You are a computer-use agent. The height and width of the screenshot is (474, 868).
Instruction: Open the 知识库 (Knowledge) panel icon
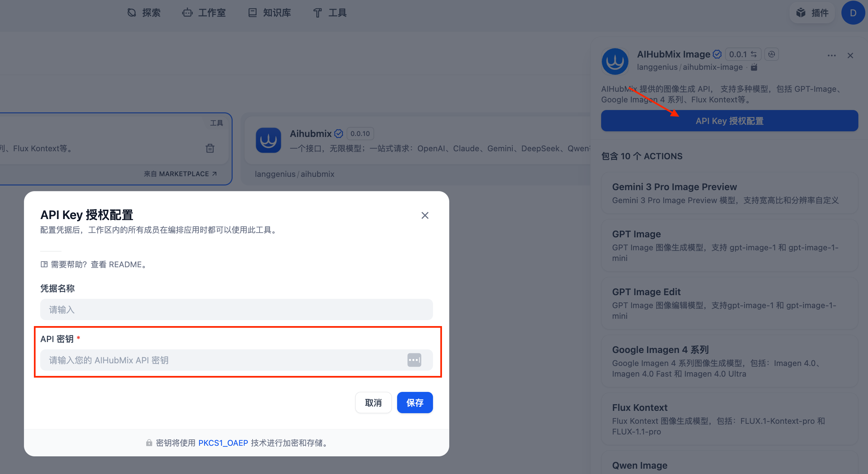pyautogui.click(x=252, y=13)
